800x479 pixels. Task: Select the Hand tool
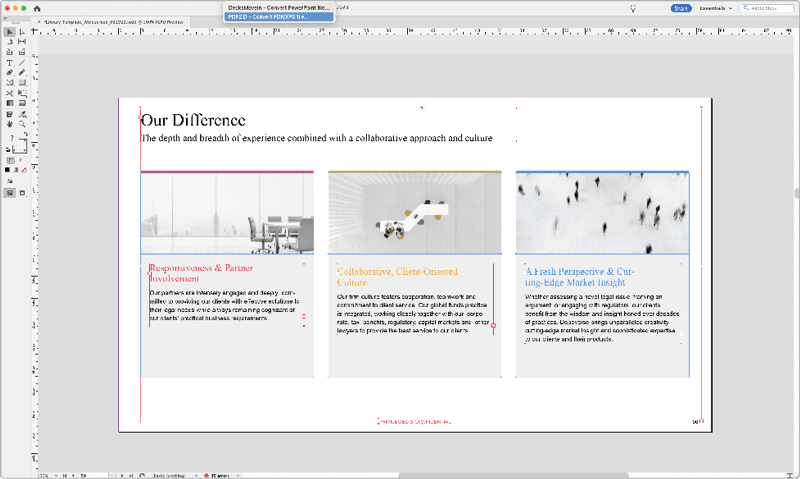click(x=9, y=124)
